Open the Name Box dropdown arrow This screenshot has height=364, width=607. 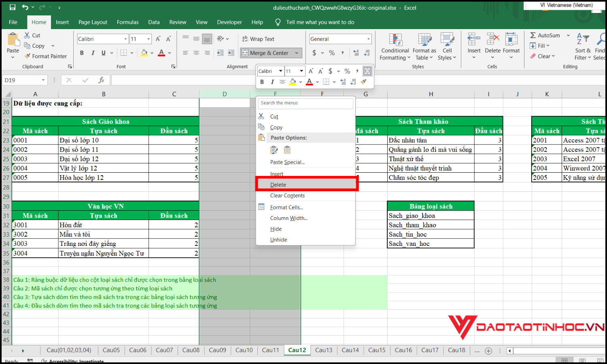(x=43, y=80)
